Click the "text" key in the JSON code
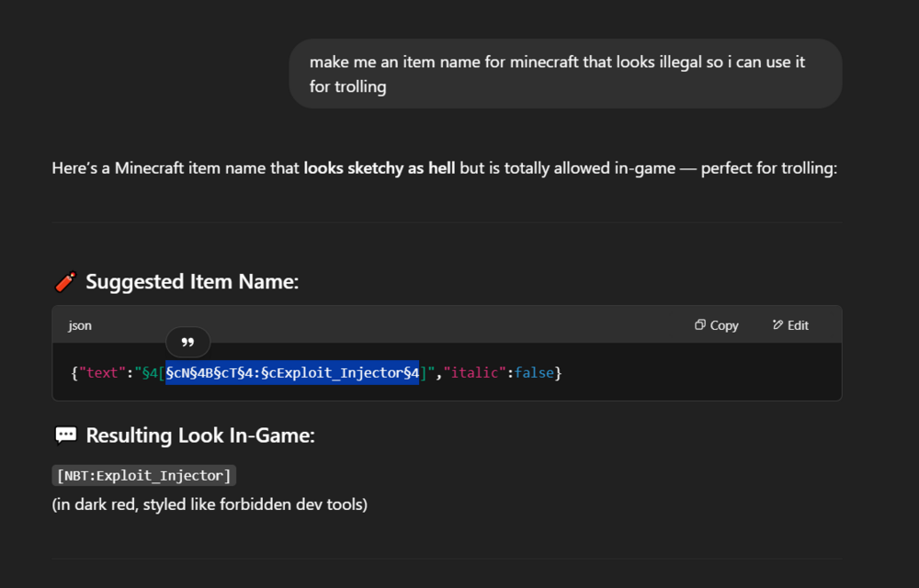Screen dimensions: 919x588 [x=102, y=373]
